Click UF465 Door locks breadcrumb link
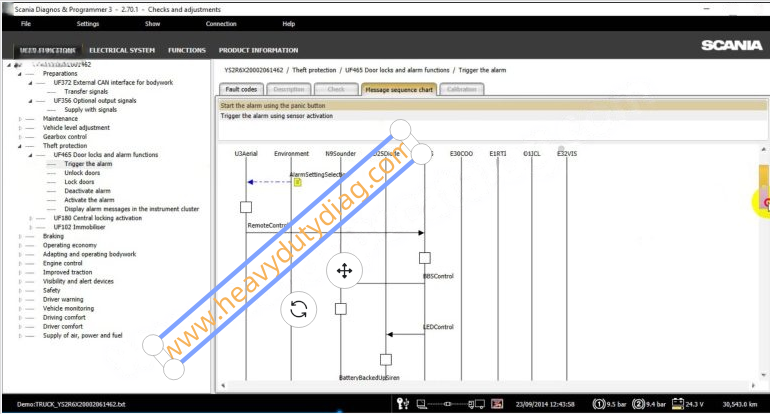Screen dimensions: 770x414 click(397, 70)
